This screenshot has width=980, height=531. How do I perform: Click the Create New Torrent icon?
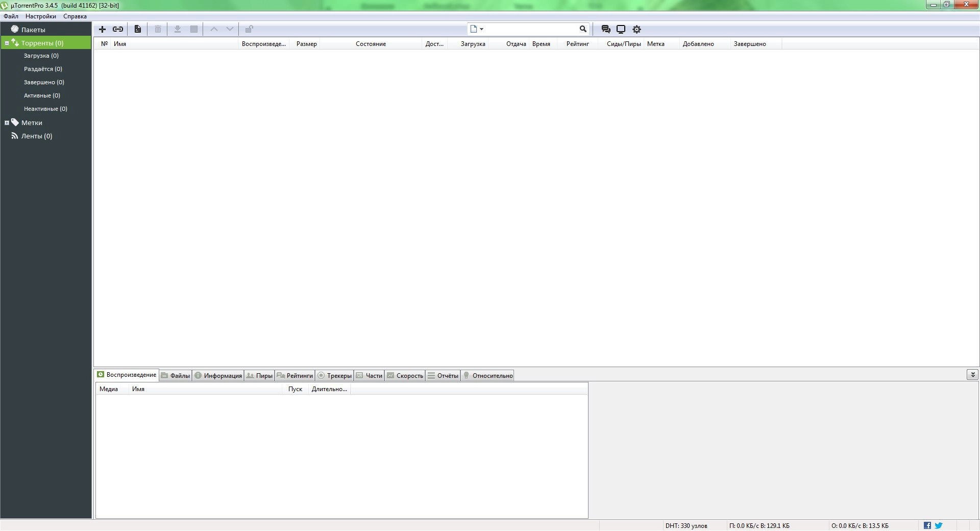pos(137,29)
